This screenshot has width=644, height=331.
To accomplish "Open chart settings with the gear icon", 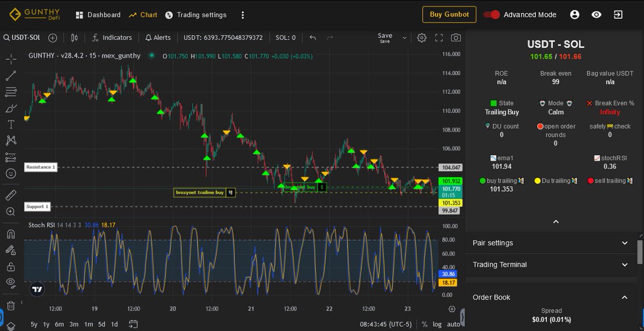I will click(422, 38).
